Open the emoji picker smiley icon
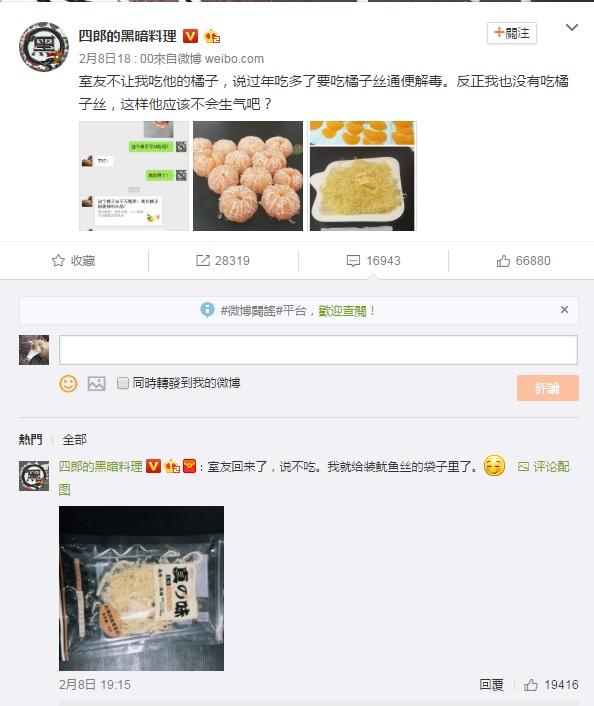 point(68,384)
